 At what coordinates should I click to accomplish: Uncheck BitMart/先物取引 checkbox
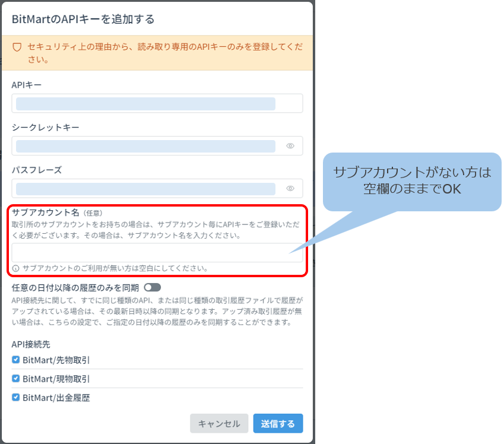click(x=15, y=360)
